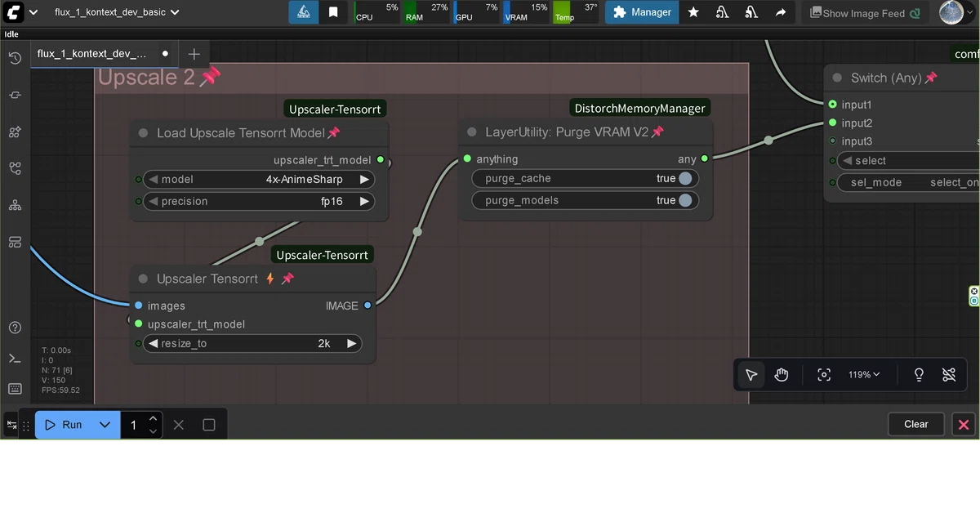The image size is (980, 531).
Task: Click the blue crystools logo icon
Action: pos(303,12)
